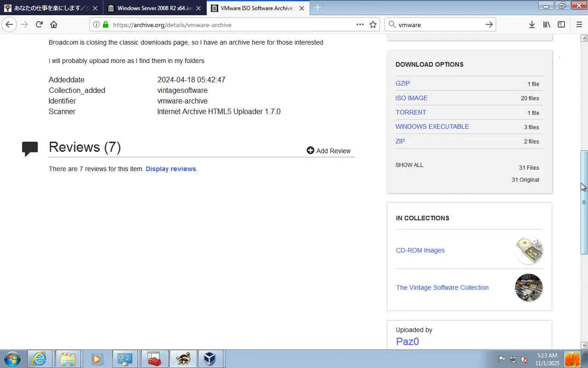Toggle the sidebar view
588x368 pixels.
click(x=561, y=25)
